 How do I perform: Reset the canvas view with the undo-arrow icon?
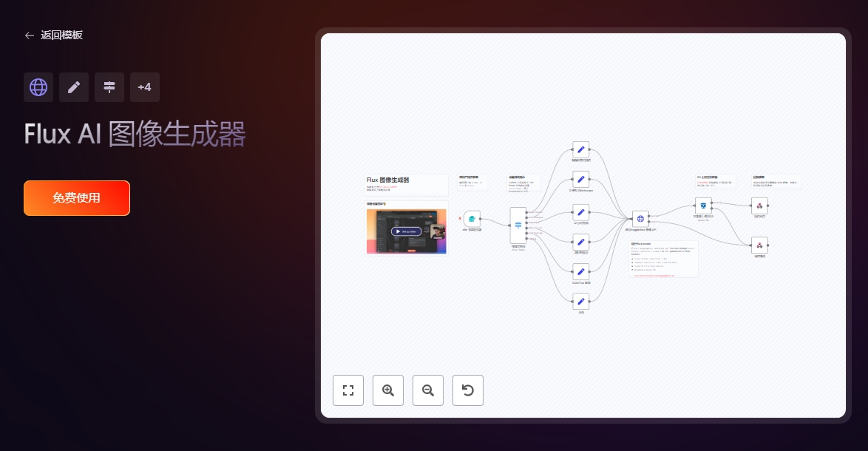point(468,390)
